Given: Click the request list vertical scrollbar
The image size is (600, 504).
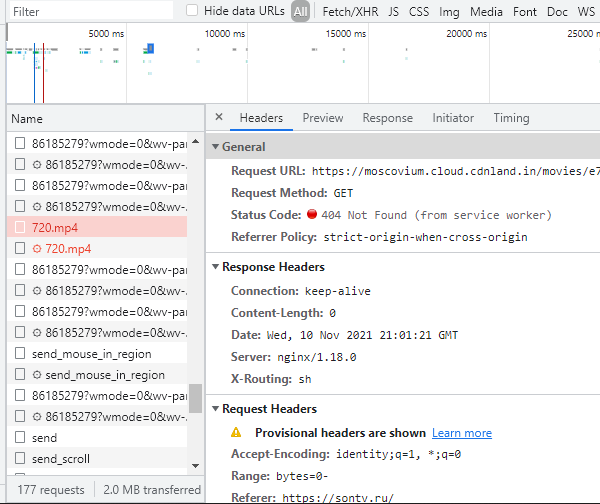Looking at the screenshot, I should (x=195, y=398).
